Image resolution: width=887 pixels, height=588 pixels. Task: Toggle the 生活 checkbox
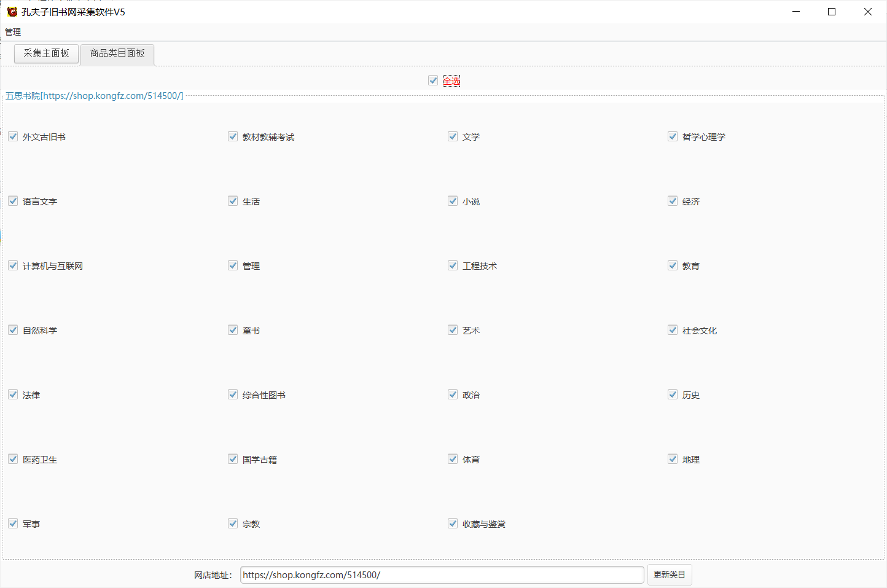[x=233, y=201]
